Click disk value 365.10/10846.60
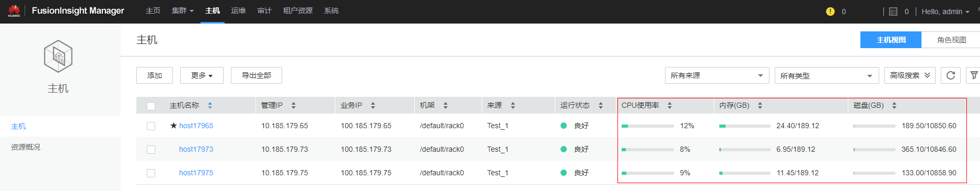 (929, 149)
